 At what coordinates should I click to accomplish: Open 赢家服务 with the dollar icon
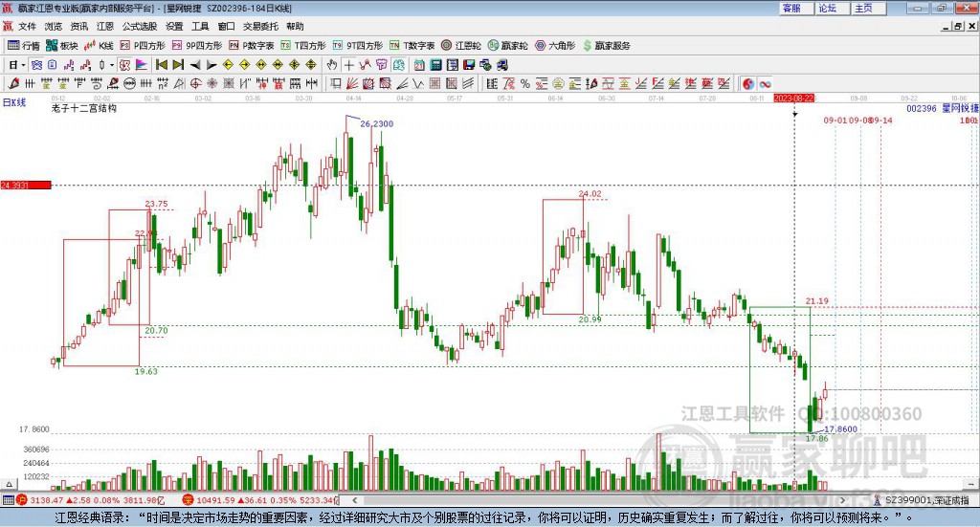pos(606,46)
